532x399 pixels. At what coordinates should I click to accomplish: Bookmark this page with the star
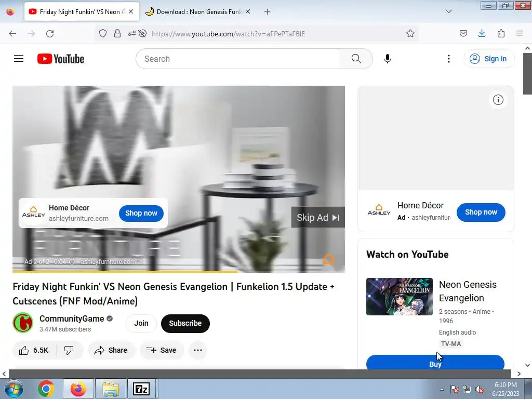[x=410, y=34]
